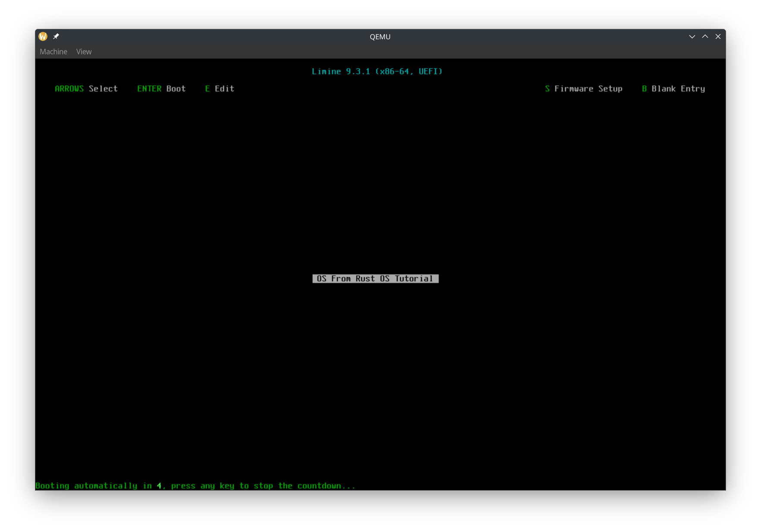Screen dimensions: 761x532
Task: Click the B Blank Entry option
Action: pos(673,88)
